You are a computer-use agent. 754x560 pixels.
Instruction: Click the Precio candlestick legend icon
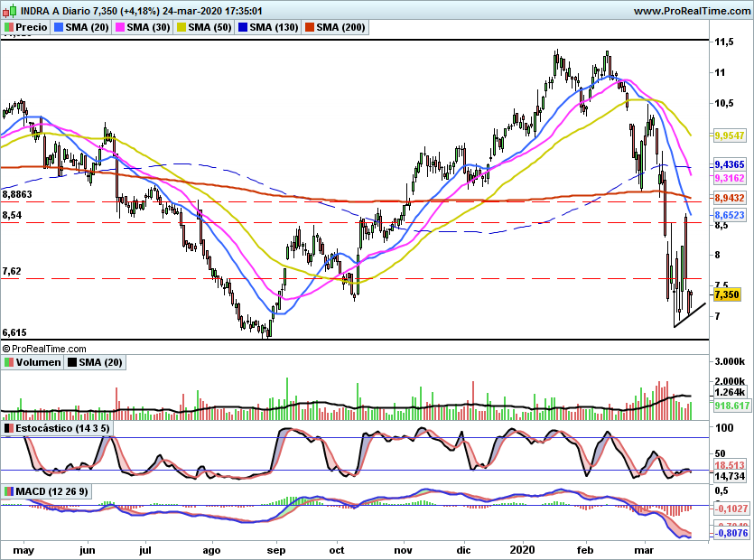9,28
